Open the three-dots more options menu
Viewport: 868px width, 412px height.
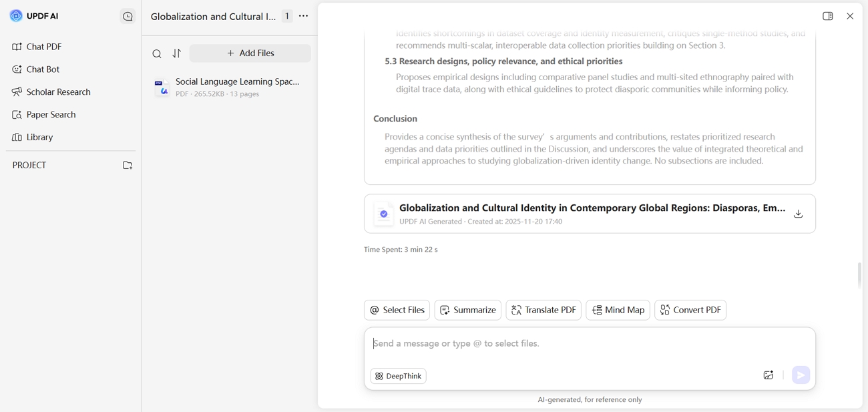(x=304, y=16)
